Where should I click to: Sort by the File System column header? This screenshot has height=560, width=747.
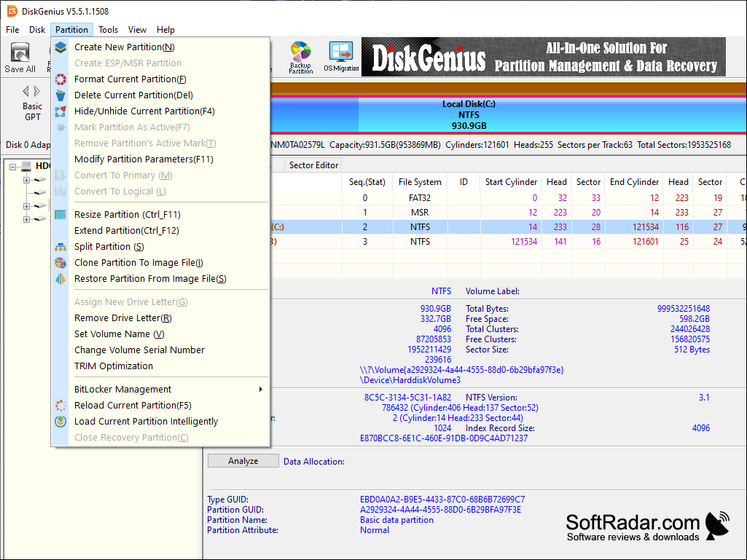coord(420,182)
